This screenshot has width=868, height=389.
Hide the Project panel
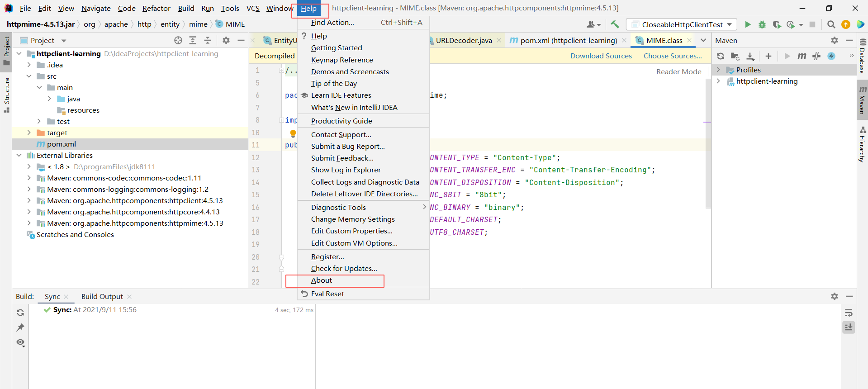tap(241, 40)
